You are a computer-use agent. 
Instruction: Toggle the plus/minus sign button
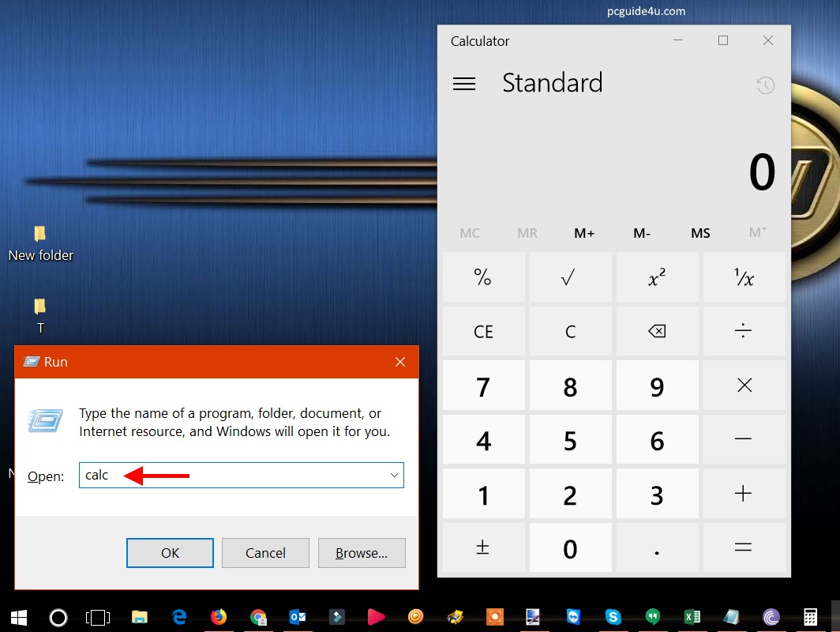(483, 547)
